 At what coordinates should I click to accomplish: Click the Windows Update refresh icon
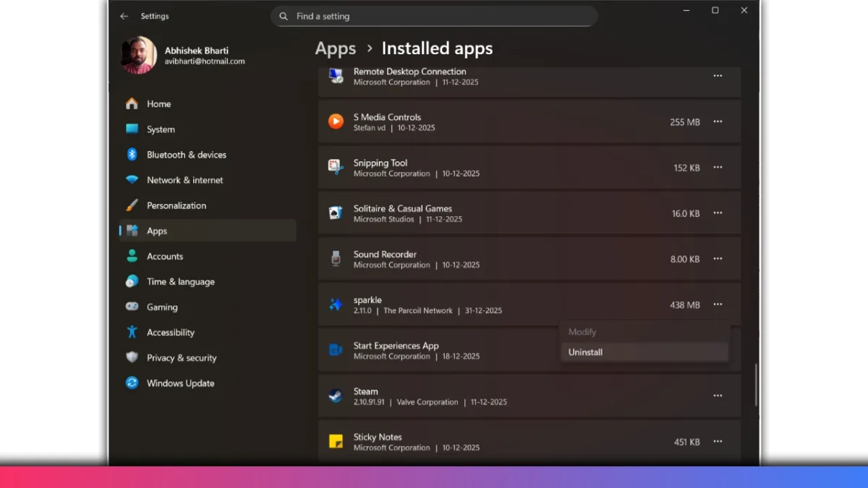[132, 382]
